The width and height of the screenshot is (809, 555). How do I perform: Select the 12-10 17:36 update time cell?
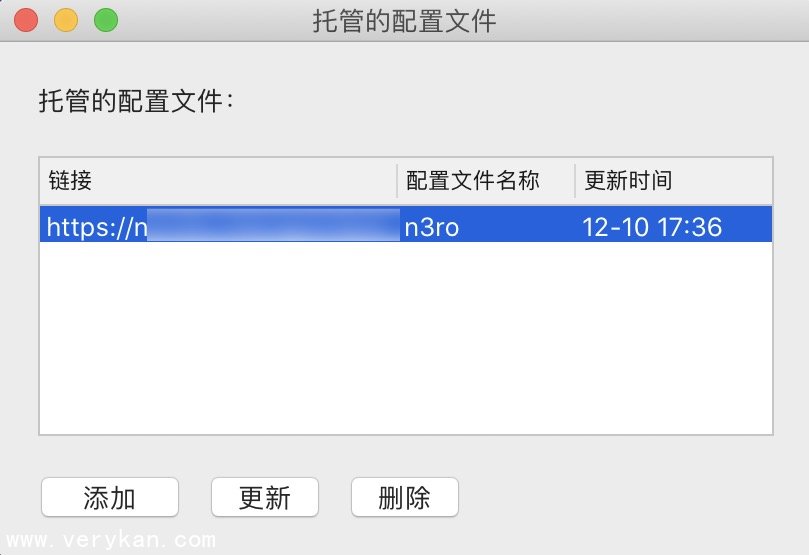pos(652,227)
